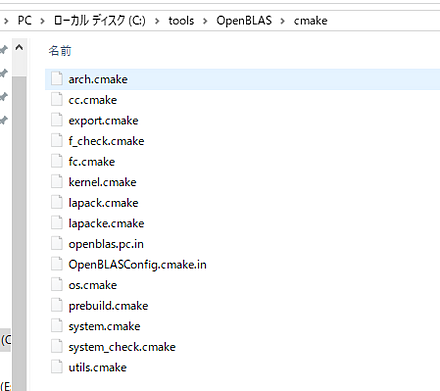Expand the chevron after tools in breadcrumb

coord(205,21)
